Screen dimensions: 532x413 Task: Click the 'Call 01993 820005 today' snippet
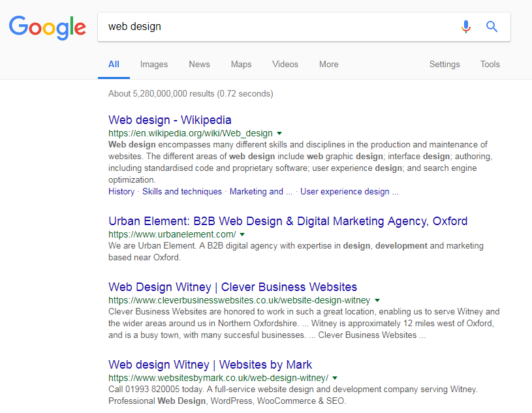coord(293,395)
